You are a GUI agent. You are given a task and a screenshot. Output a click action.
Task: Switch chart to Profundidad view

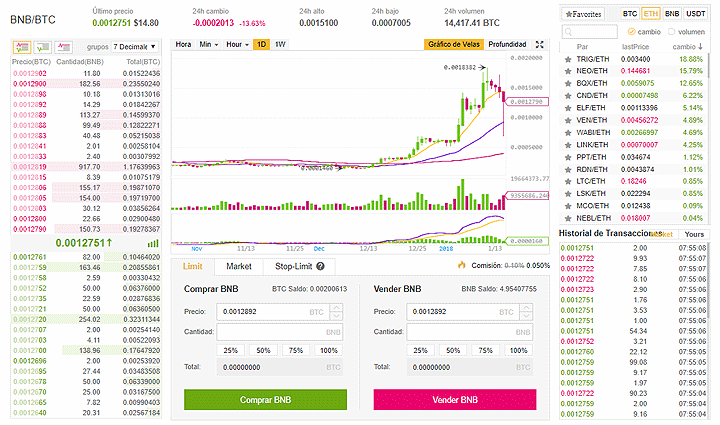click(x=507, y=45)
